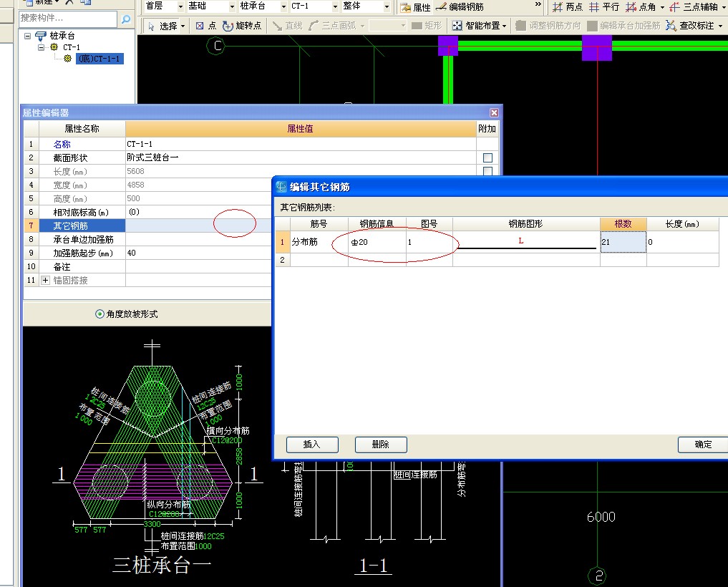Click the axis C bubble marker
The height and width of the screenshot is (587, 728).
pyautogui.click(x=216, y=46)
